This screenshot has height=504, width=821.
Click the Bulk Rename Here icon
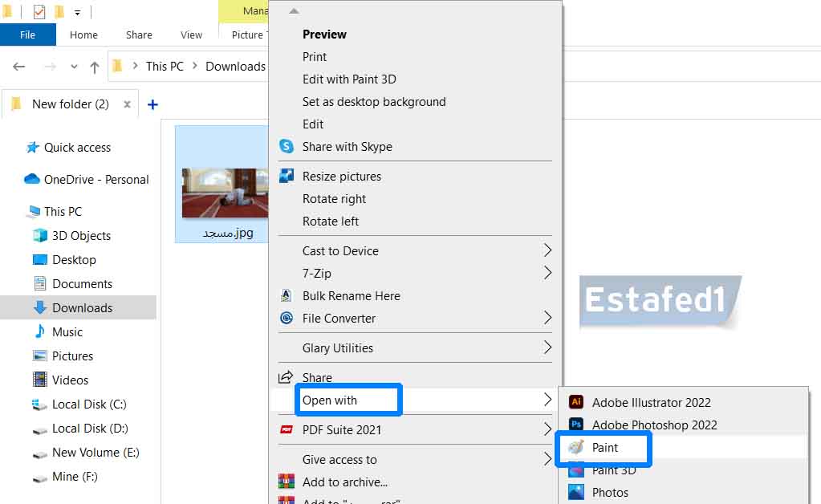tap(287, 296)
